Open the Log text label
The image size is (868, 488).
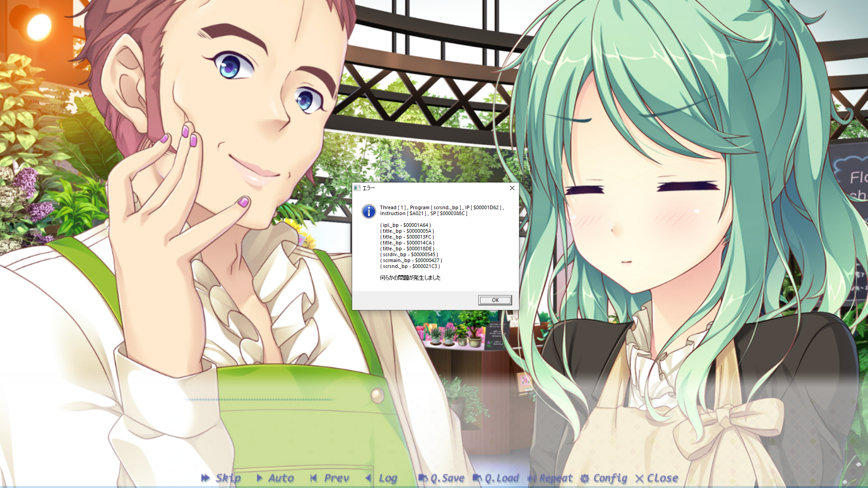(388, 479)
